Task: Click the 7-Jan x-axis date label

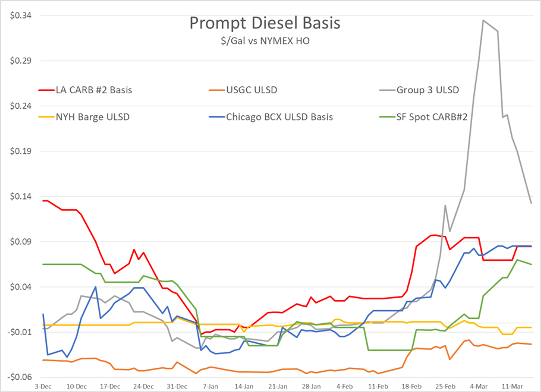Action: point(210,386)
